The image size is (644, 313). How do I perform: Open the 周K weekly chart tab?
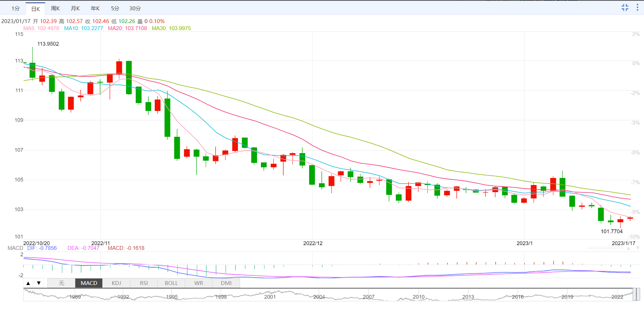coord(55,9)
